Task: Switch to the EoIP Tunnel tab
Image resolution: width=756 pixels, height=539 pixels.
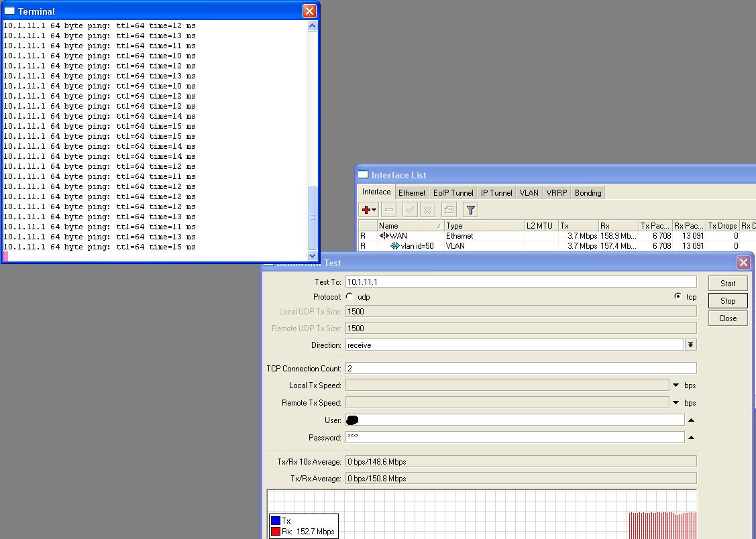Action: [x=453, y=193]
